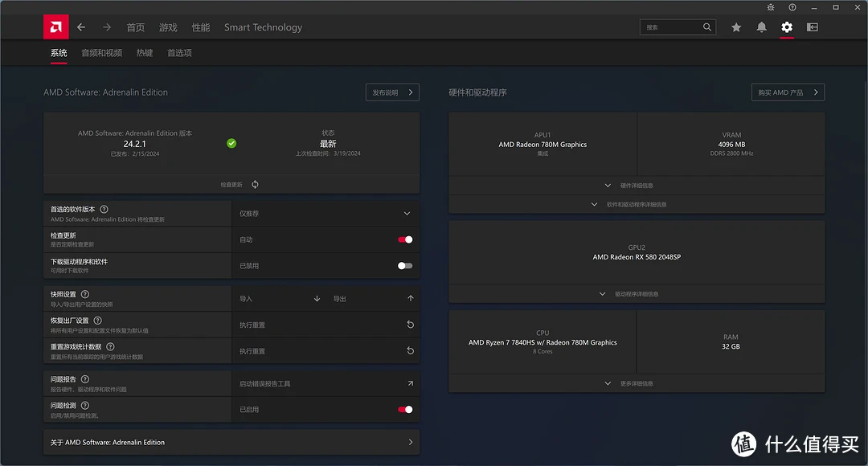Switch to 首选项 tab
Image resolution: width=868 pixels, height=466 pixels.
point(179,53)
